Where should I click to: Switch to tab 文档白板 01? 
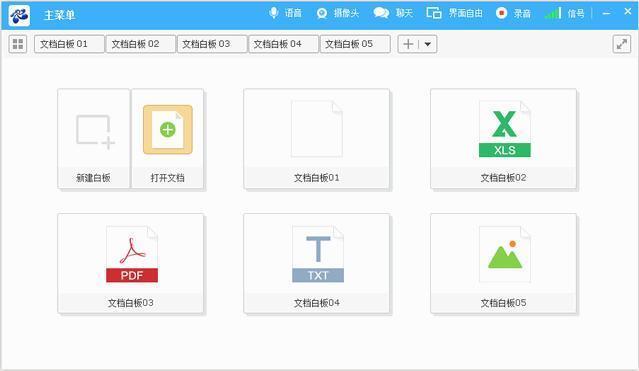(69, 44)
